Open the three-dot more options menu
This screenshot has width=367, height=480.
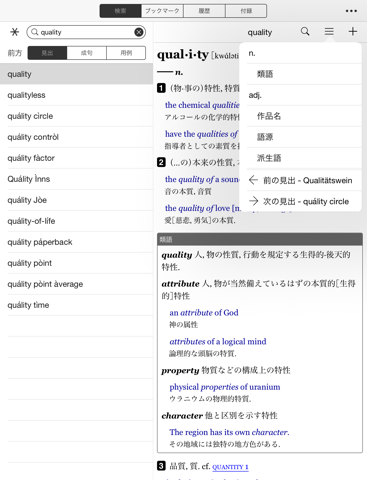[351, 11]
